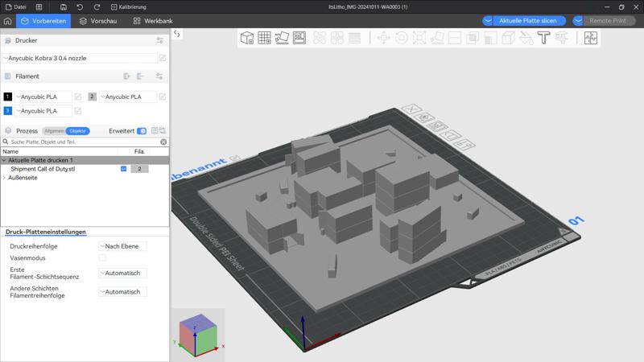Open the arrow beside Remote Print
This screenshot has height=362, width=644.
point(578,21)
